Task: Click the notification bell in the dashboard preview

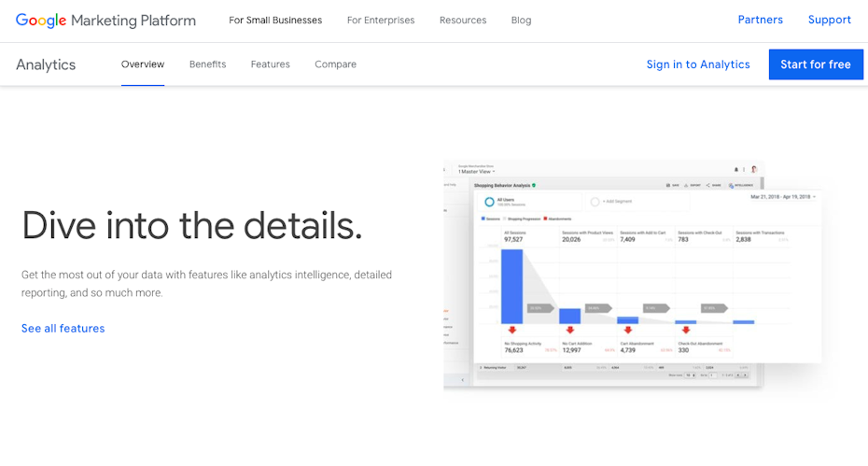Action: [x=736, y=170]
